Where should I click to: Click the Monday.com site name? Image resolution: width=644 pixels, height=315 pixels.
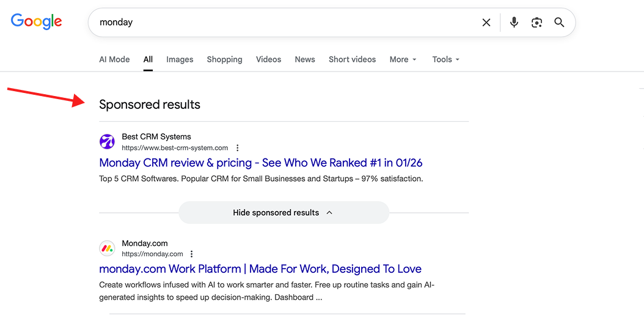[x=145, y=243]
